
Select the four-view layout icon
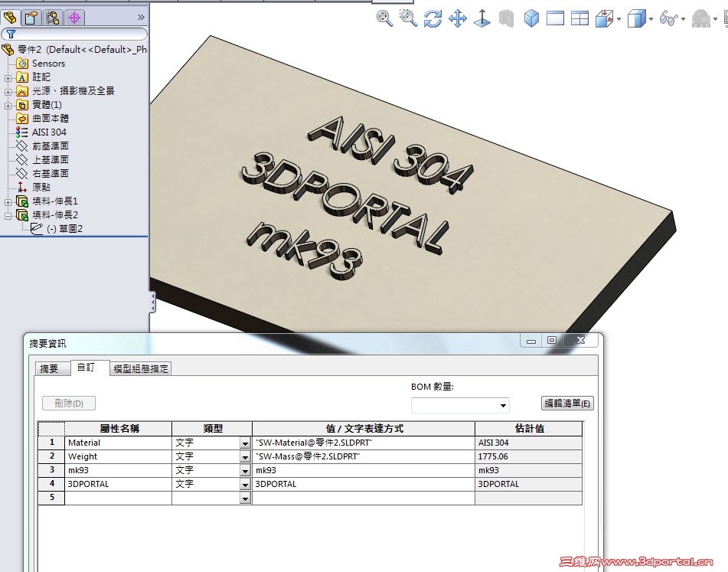(580, 18)
